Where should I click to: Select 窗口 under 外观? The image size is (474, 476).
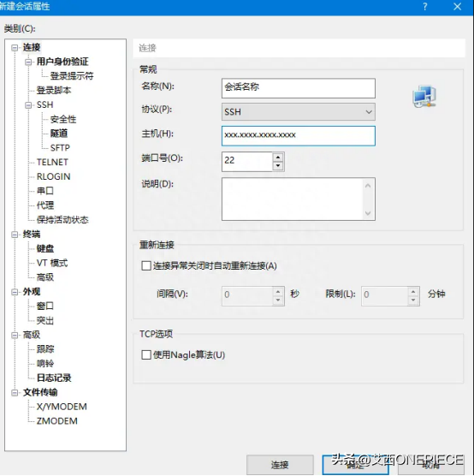[44, 306]
